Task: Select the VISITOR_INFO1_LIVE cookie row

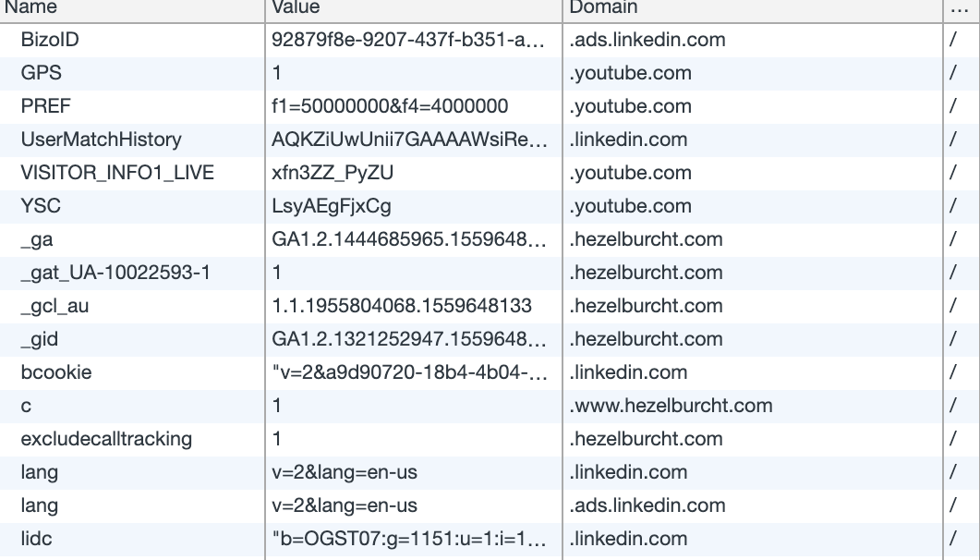Action: 490,173
